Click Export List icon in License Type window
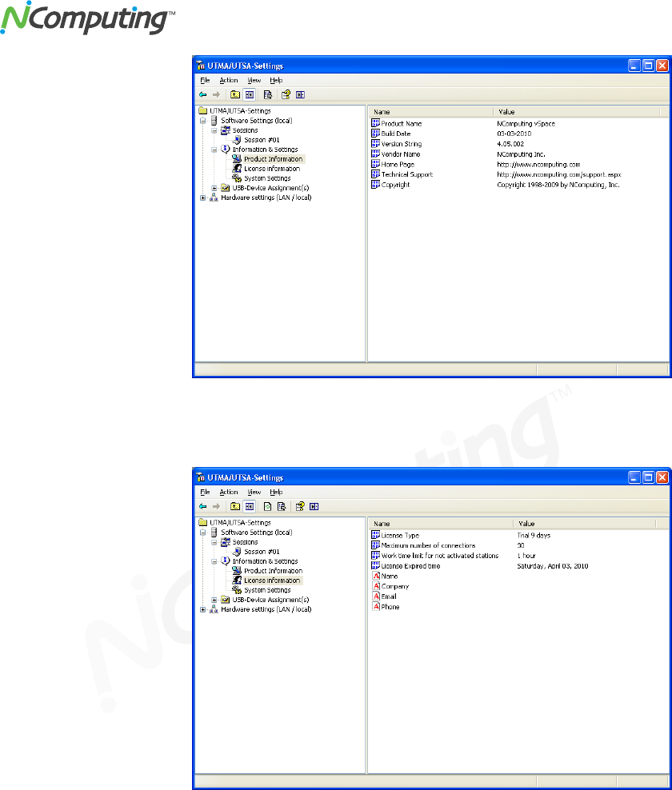The height and width of the screenshot is (790, 672). [282, 506]
